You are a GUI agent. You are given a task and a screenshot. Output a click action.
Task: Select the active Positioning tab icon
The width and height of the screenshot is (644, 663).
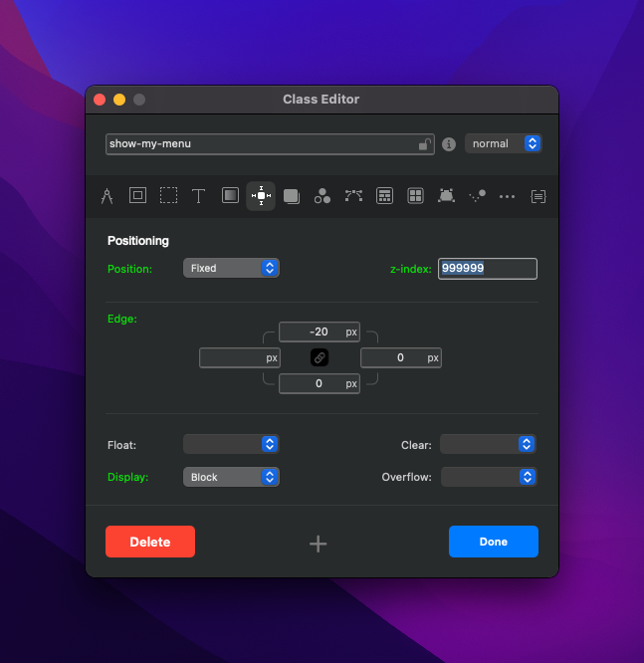pos(261,196)
